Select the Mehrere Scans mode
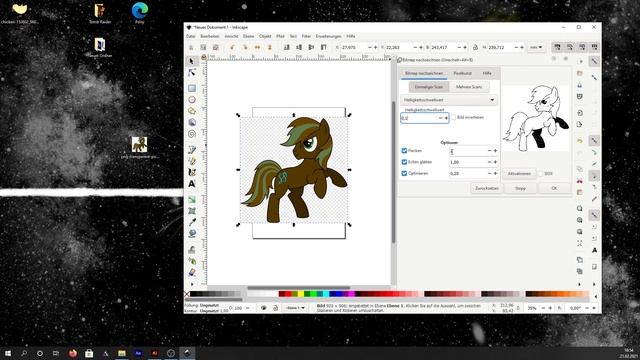This screenshot has width=640, height=360. pos(469,87)
